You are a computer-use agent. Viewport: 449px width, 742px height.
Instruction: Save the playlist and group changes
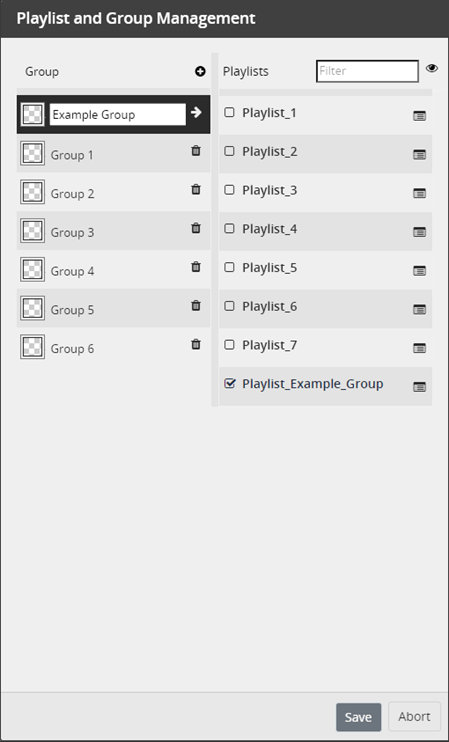pos(359,717)
